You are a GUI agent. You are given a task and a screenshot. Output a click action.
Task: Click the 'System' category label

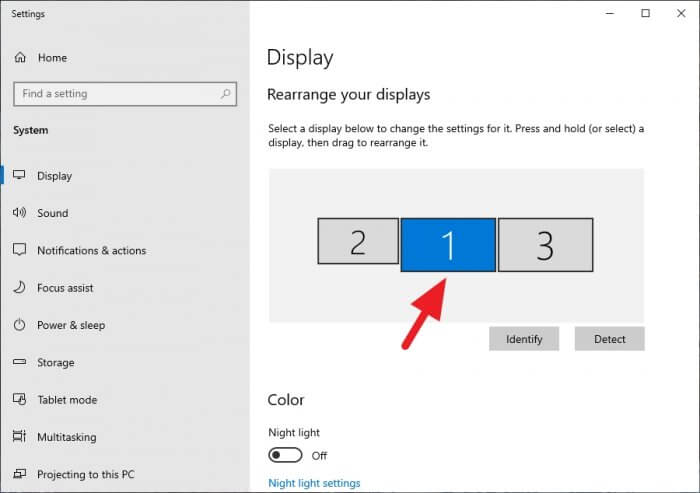[x=30, y=130]
